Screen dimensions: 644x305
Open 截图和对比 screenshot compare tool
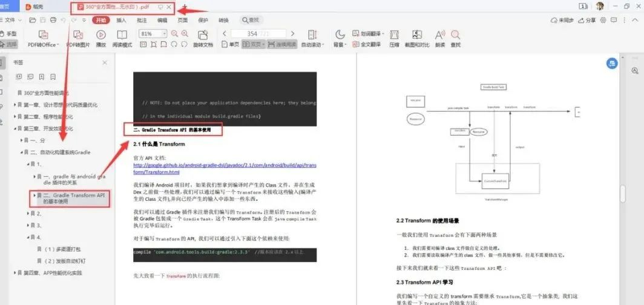(417, 39)
